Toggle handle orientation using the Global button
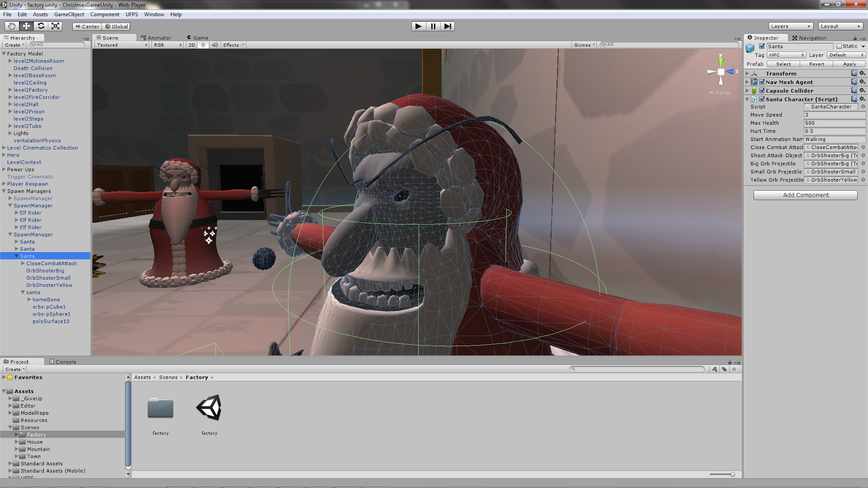This screenshot has height=488, width=868. (116, 26)
